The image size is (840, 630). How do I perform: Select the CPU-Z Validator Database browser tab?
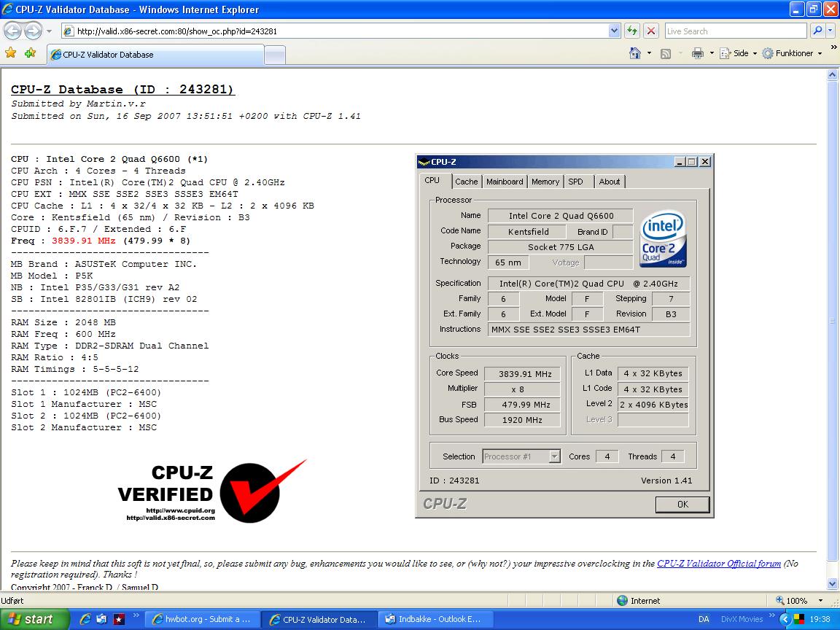point(155,55)
